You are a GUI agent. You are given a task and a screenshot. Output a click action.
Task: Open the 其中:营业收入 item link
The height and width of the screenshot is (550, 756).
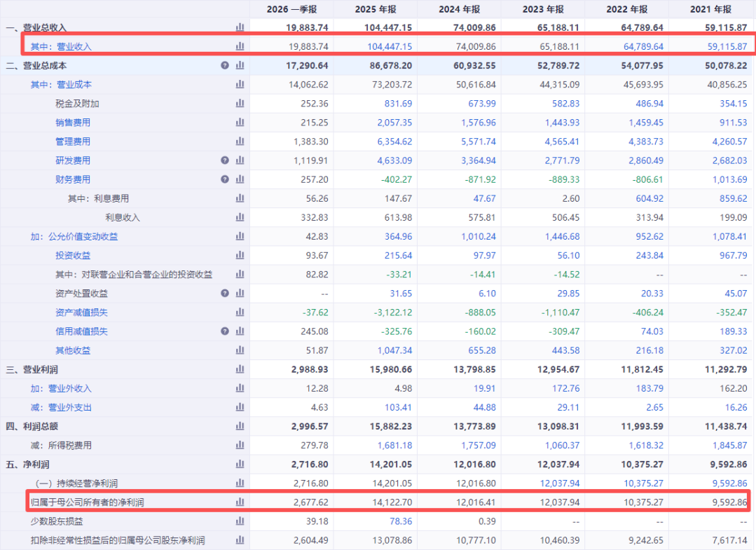pyautogui.click(x=61, y=47)
